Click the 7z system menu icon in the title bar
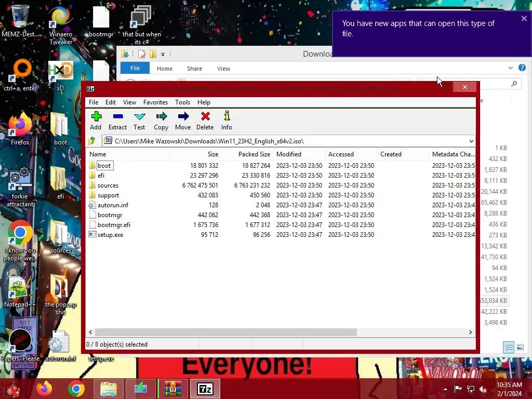532x399 pixels. click(x=90, y=89)
